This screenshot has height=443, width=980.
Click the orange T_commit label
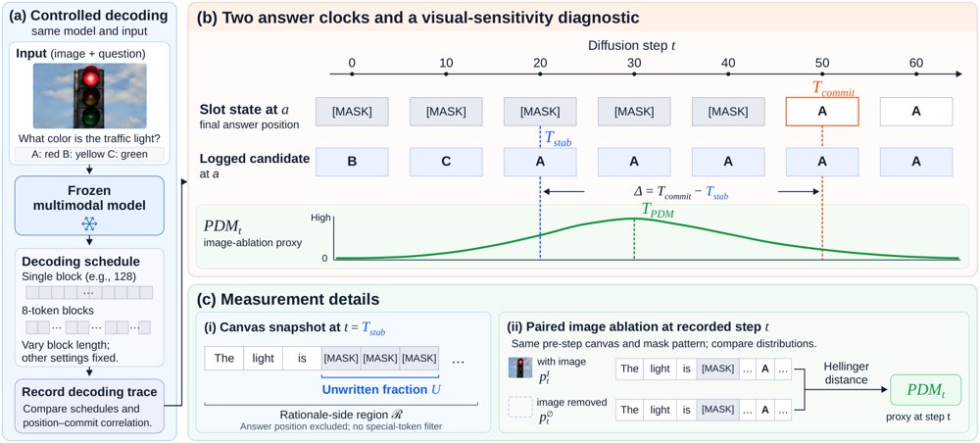[x=832, y=89]
